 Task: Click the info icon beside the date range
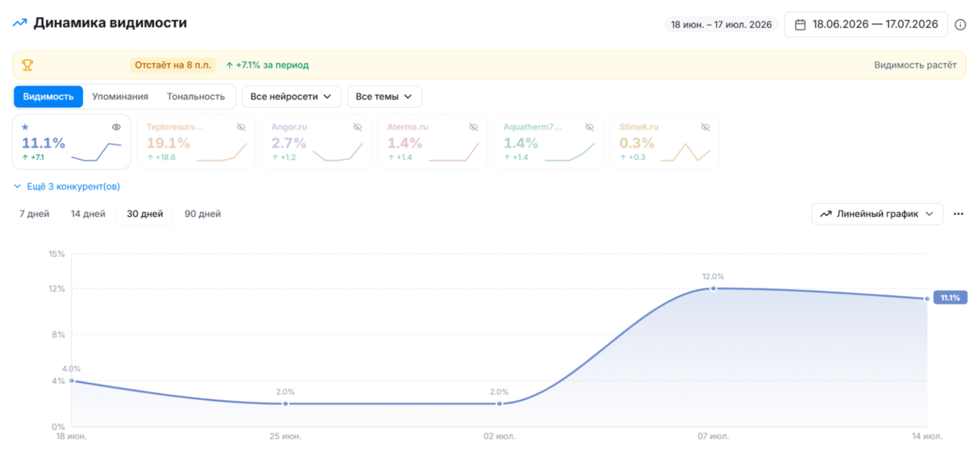[x=960, y=24]
